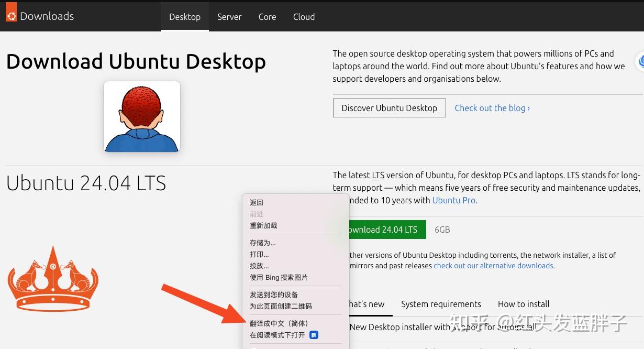This screenshot has width=644, height=349.
Task: Open the Core tab in the navigation
Action: [x=267, y=17]
